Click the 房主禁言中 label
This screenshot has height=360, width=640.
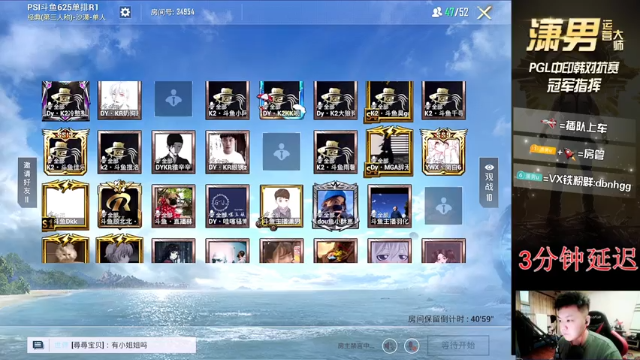356,346
